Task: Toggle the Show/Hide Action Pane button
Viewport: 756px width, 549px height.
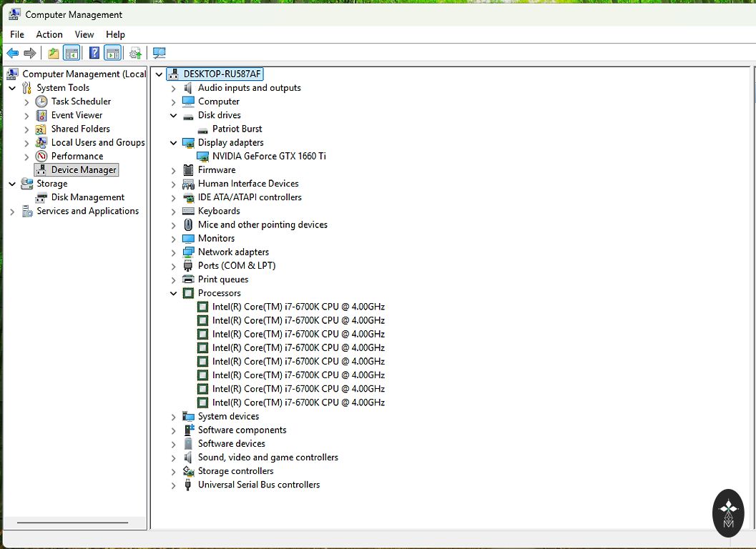Action: 112,53
